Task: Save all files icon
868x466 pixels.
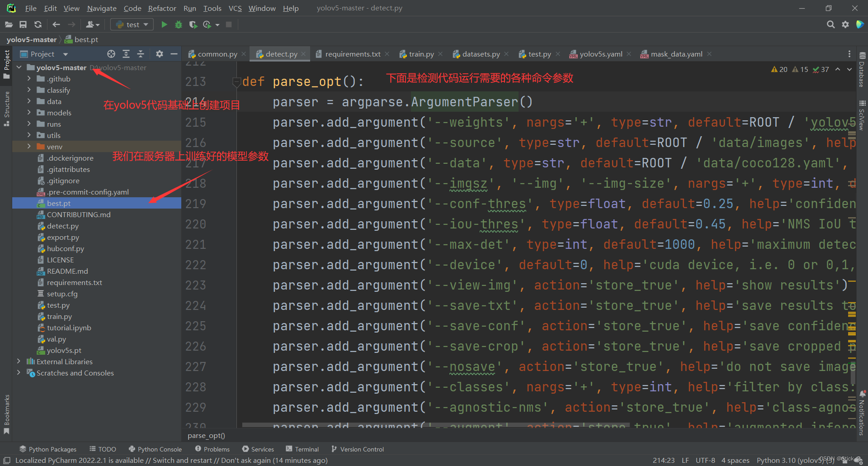Action: tap(23, 24)
